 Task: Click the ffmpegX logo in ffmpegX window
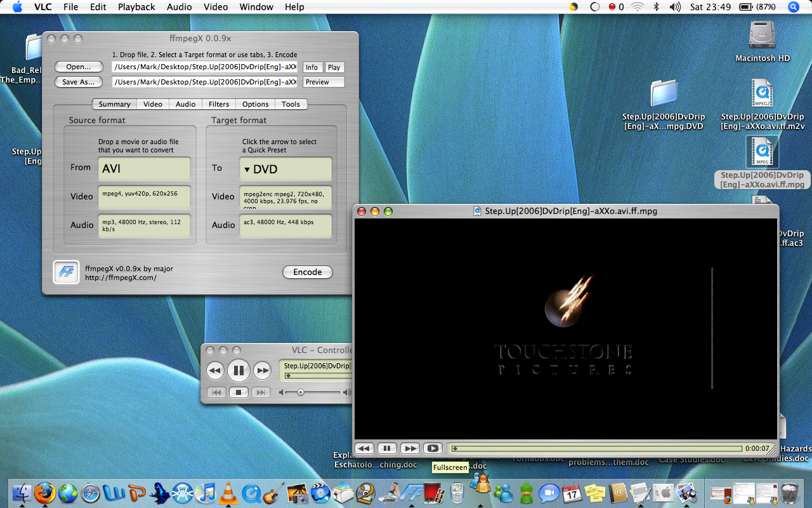(x=66, y=272)
